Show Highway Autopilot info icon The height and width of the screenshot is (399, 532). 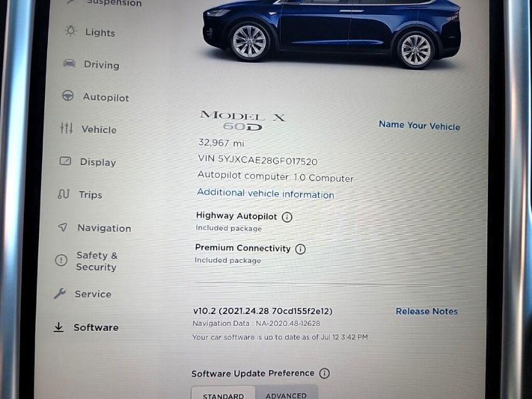tap(287, 217)
